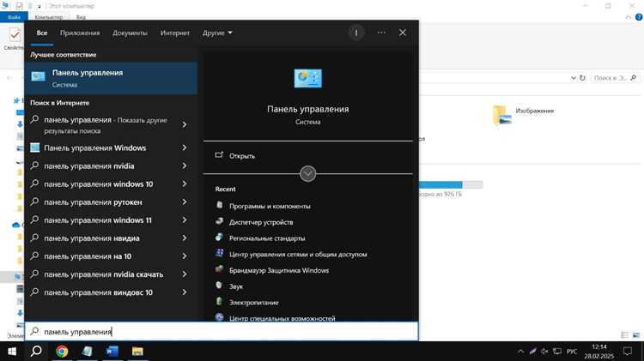Expand arrow next to панель управления windows 10
Image resolution: width=644 pixels, height=361 pixels.
tap(185, 184)
